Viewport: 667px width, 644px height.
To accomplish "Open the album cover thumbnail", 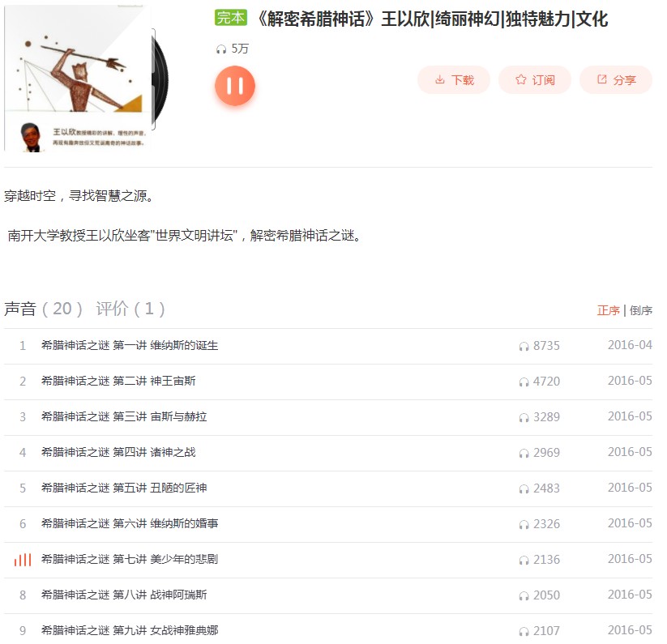I will [79, 78].
